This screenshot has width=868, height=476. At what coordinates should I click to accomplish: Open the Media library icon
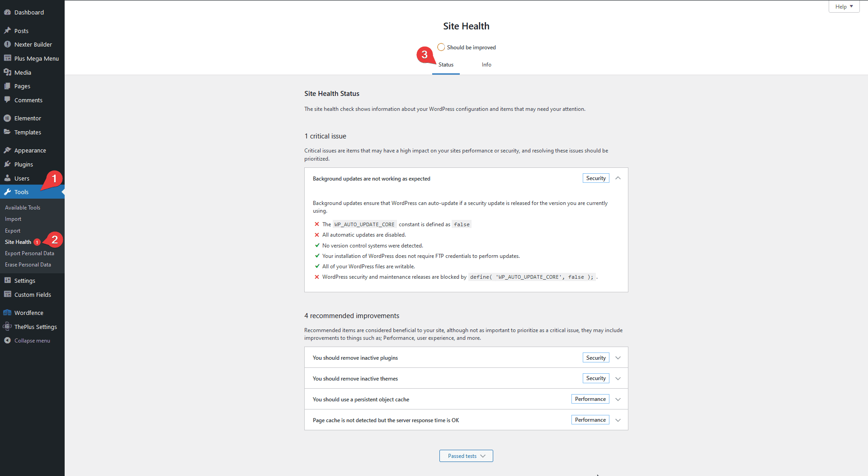(x=8, y=72)
